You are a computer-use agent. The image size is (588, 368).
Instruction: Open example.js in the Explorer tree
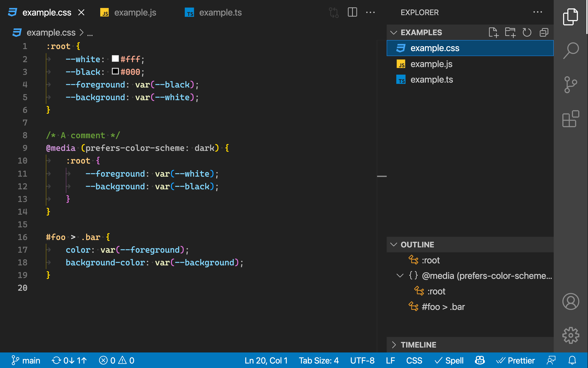click(x=470, y=64)
